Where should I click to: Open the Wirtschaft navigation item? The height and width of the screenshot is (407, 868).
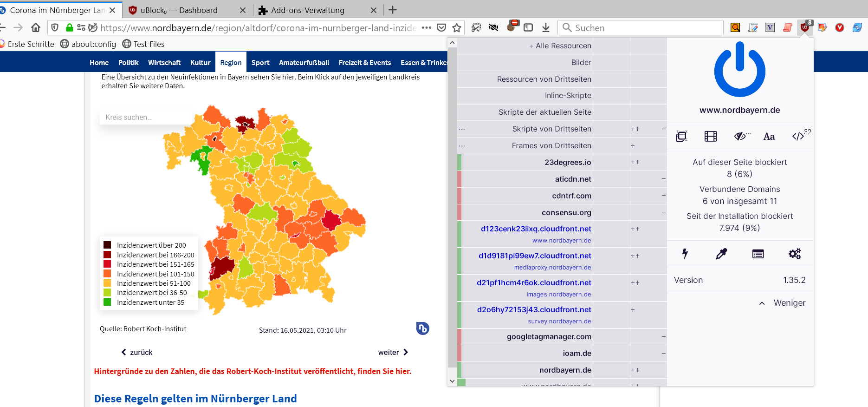(164, 62)
